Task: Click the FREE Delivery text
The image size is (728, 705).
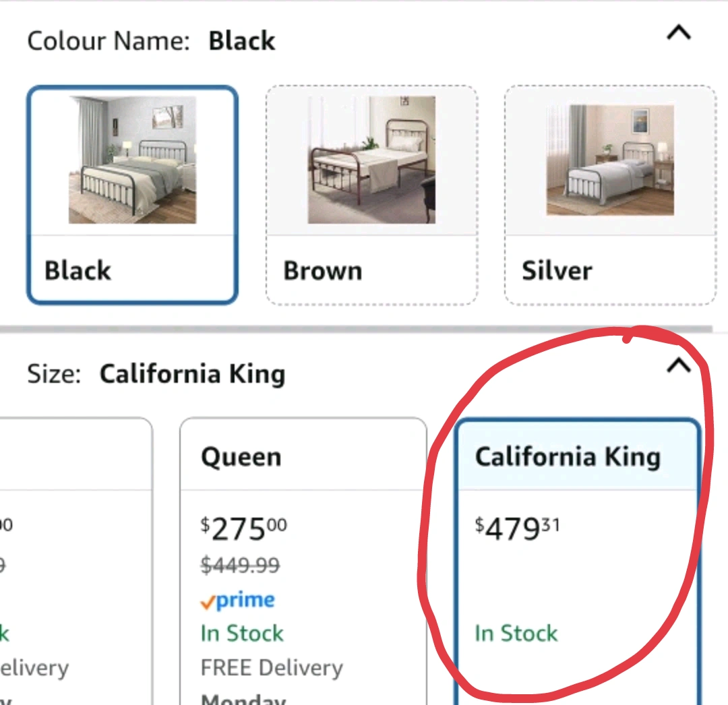Action: click(272, 668)
